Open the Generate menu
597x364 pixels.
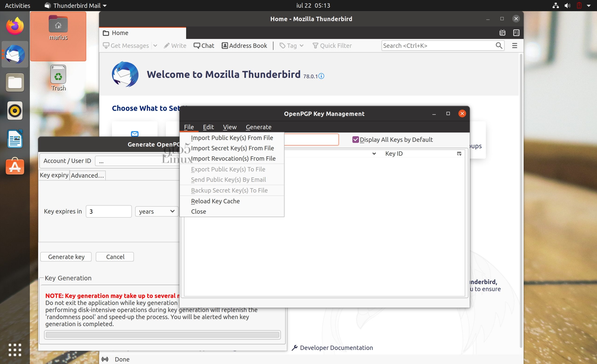click(258, 127)
